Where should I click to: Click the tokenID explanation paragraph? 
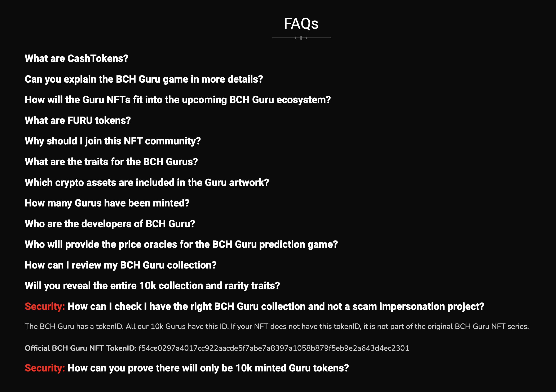pos(277,326)
